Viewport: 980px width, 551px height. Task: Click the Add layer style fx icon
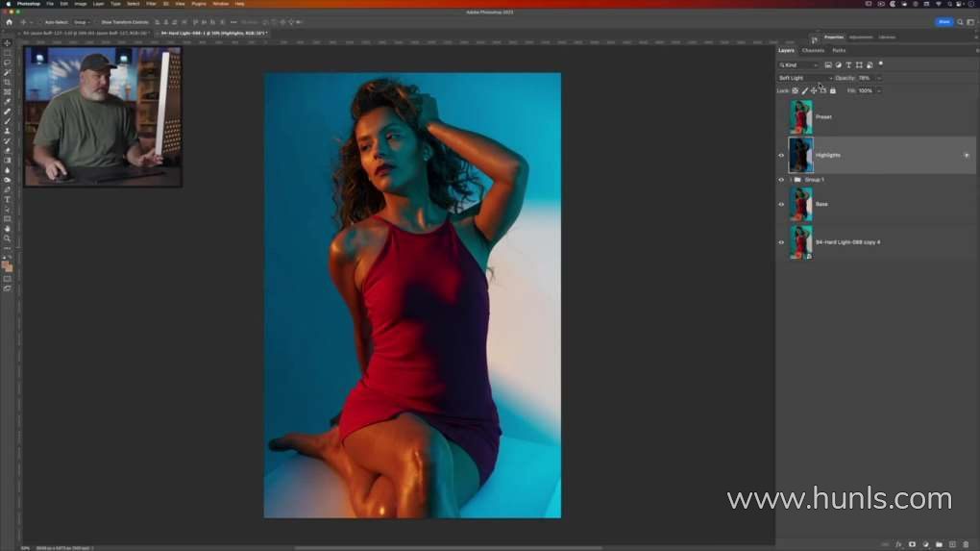pyautogui.click(x=898, y=544)
